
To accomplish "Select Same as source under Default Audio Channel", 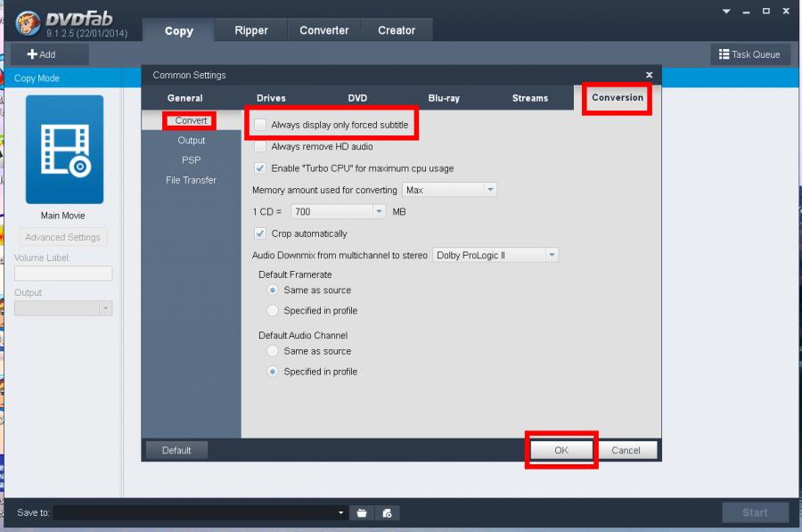I will (x=274, y=351).
